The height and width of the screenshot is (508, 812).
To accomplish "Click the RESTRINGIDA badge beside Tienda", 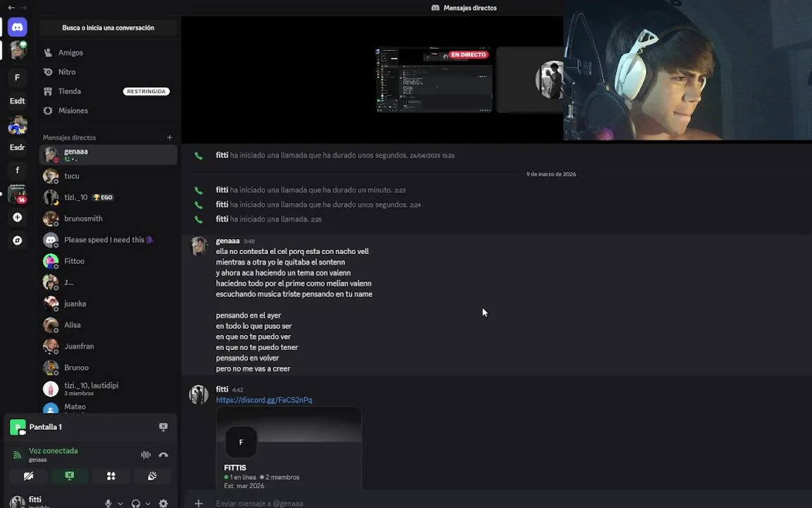I will [146, 91].
